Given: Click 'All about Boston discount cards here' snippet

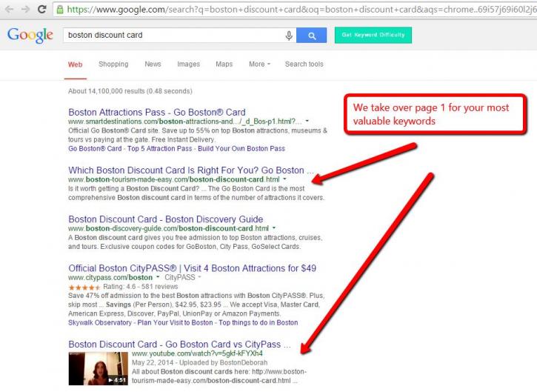Looking at the screenshot, I should 219,376.
